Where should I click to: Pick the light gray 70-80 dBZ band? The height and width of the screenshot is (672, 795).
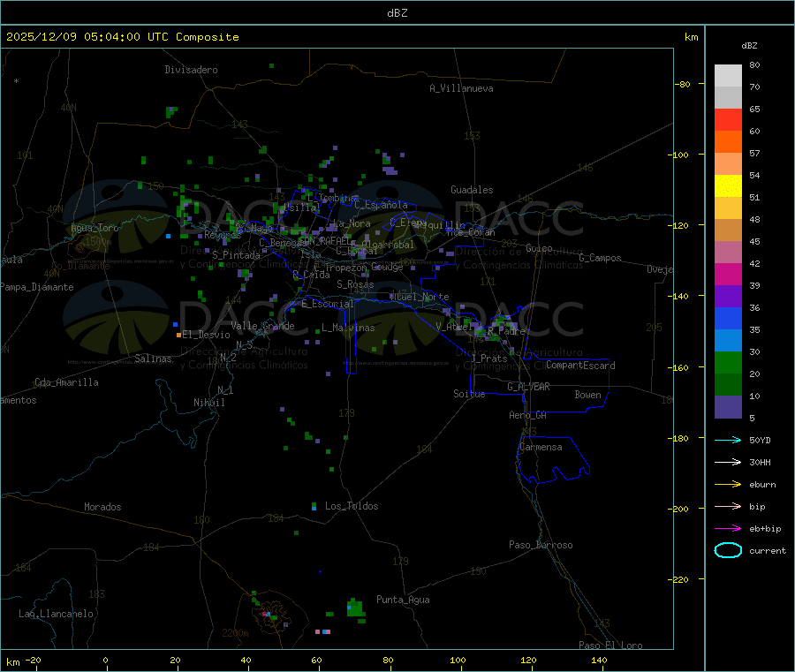[728, 76]
